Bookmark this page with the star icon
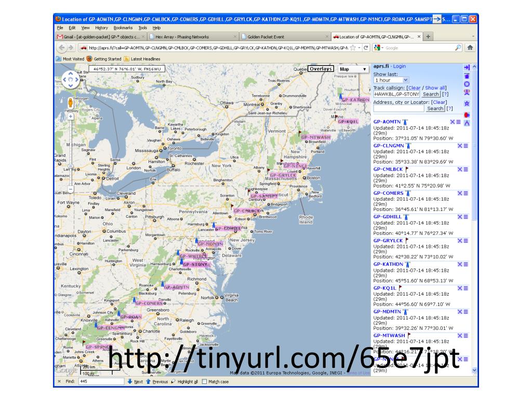The image size is (532, 399). coord(353,48)
